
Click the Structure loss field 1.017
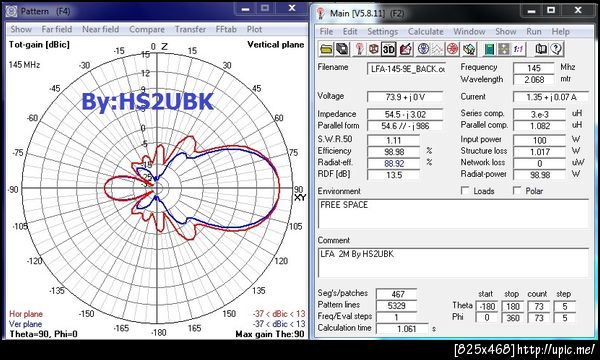pyautogui.click(x=539, y=152)
